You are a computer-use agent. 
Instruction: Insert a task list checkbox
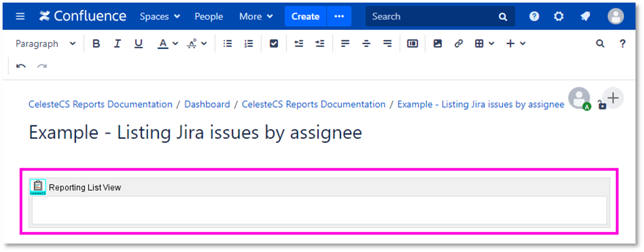(274, 44)
